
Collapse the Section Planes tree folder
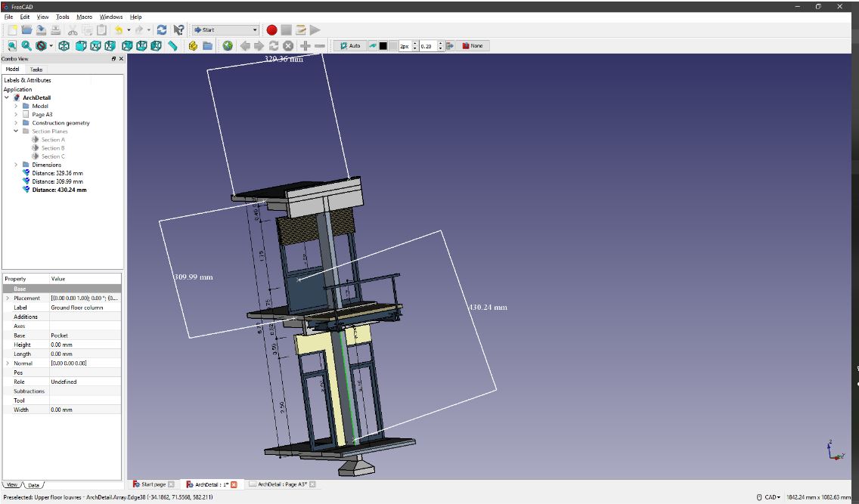point(16,131)
